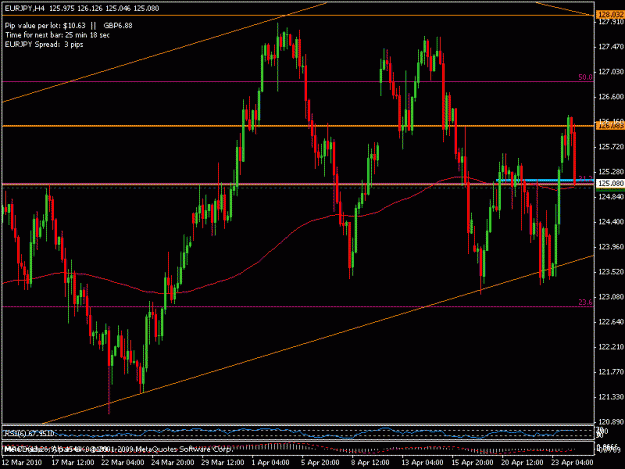Click the 127.030 price axis label
The image size is (625, 469).
pyautogui.click(x=611, y=72)
